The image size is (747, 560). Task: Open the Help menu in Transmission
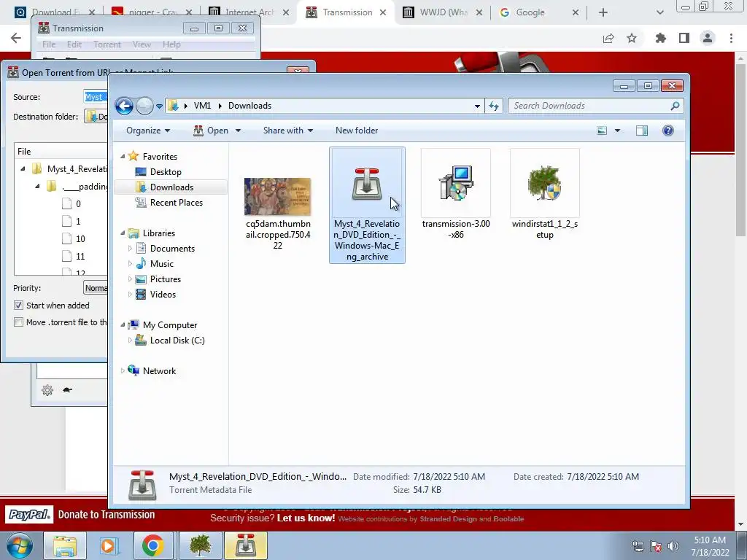tap(171, 44)
